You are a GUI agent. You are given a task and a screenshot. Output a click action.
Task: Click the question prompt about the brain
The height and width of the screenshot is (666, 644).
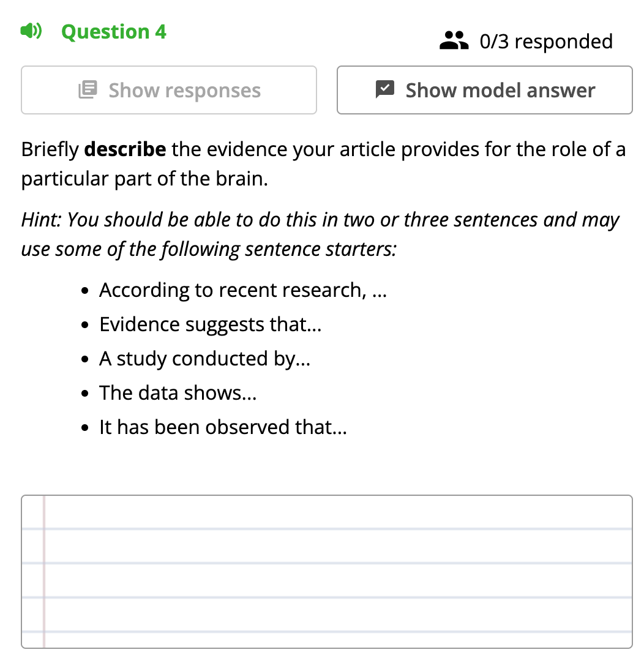point(323,163)
